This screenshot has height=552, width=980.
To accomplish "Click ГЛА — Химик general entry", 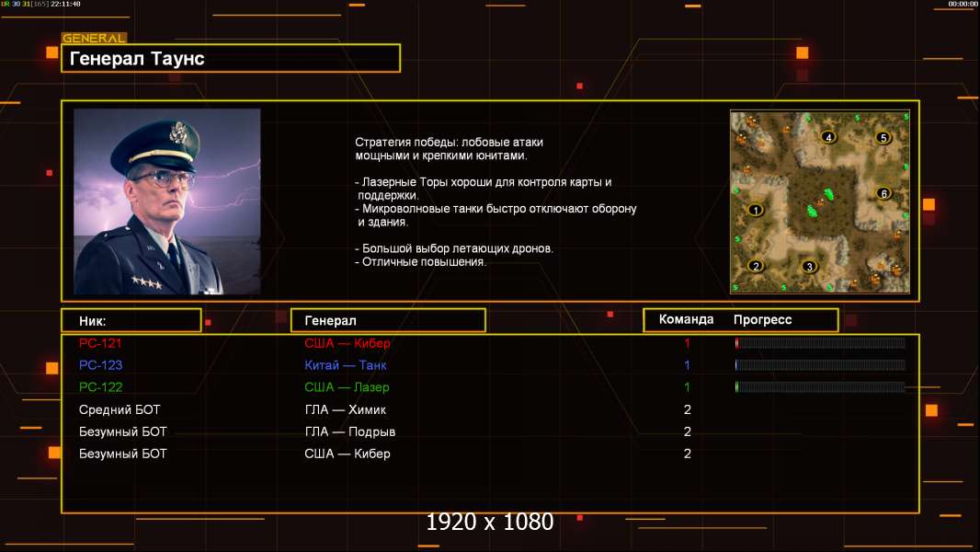I will (x=345, y=409).
